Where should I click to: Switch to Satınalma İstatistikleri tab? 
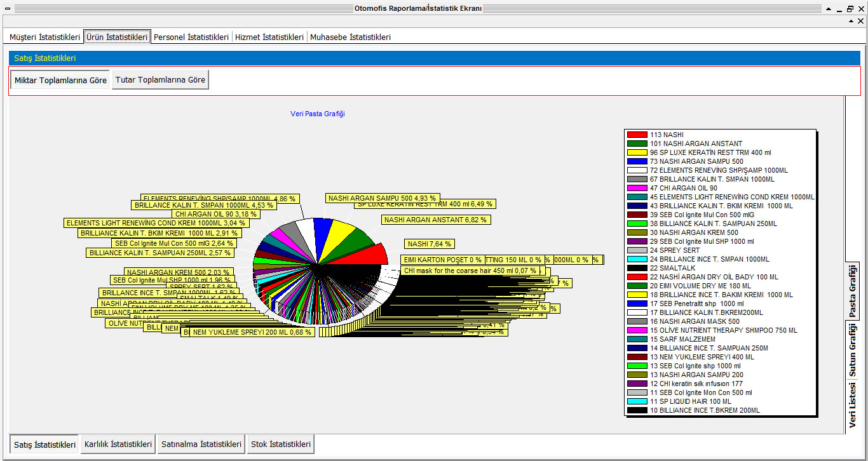(x=201, y=444)
